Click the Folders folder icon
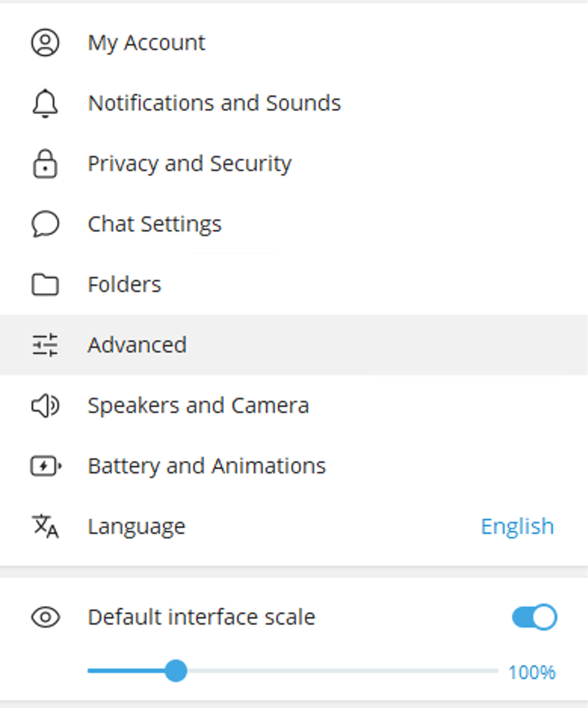The width and height of the screenshot is (588, 708). [45, 284]
